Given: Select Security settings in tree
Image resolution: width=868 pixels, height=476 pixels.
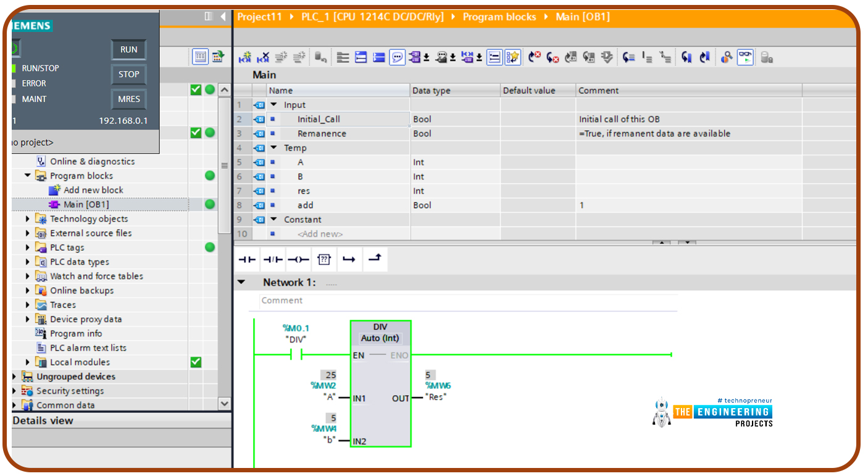Looking at the screenshot, I should (x=70, y=391).
